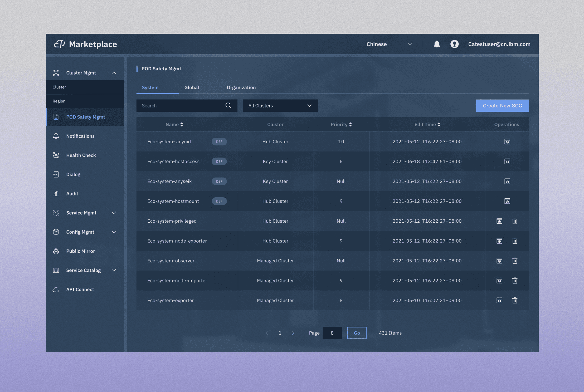Open Health Check from sidebar
This screenshot has height=392, width=584.
click(x=81, y=155)
